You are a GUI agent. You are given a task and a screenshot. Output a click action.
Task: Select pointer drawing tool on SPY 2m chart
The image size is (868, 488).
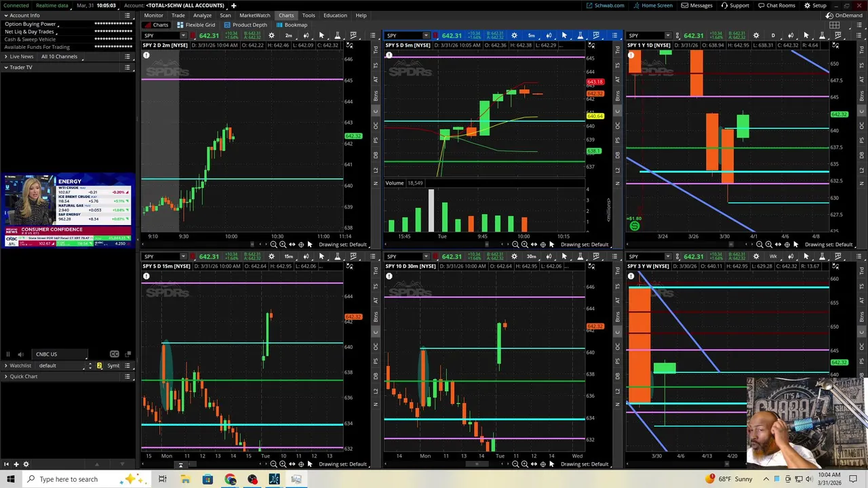pyautogui.click(x=321, y=35)
